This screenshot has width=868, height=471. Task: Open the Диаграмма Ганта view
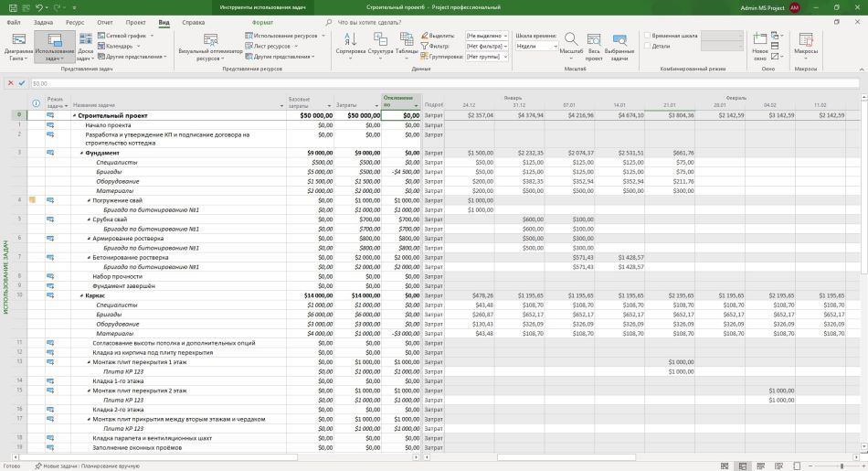pos(19,47)
